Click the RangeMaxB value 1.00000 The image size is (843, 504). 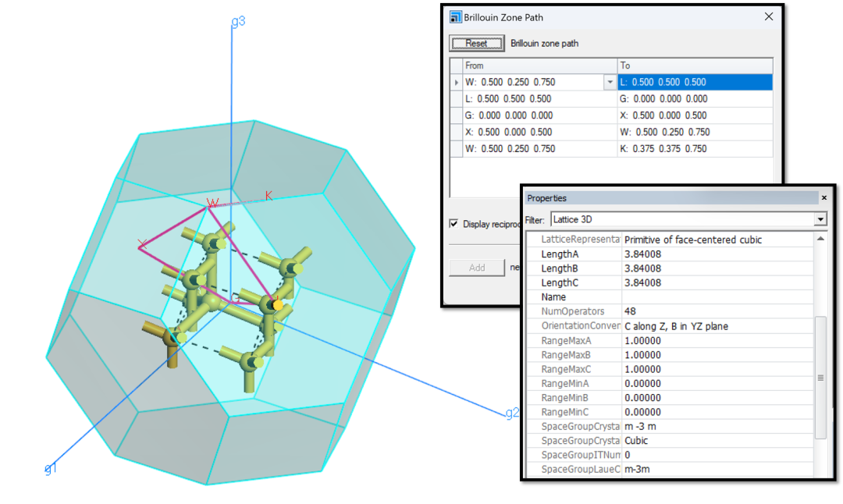tap(718, 355)
